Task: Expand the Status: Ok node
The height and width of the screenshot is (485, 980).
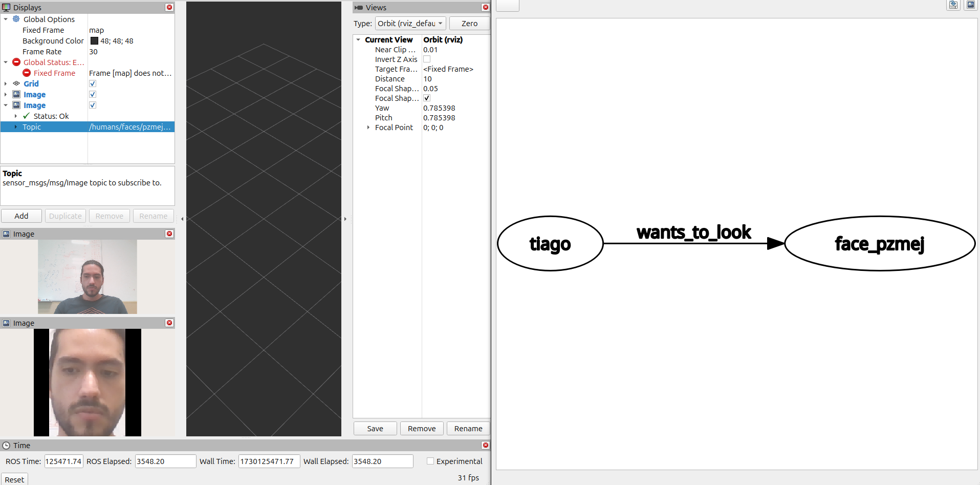Action: pyautogui.click(x=16, y=116)
